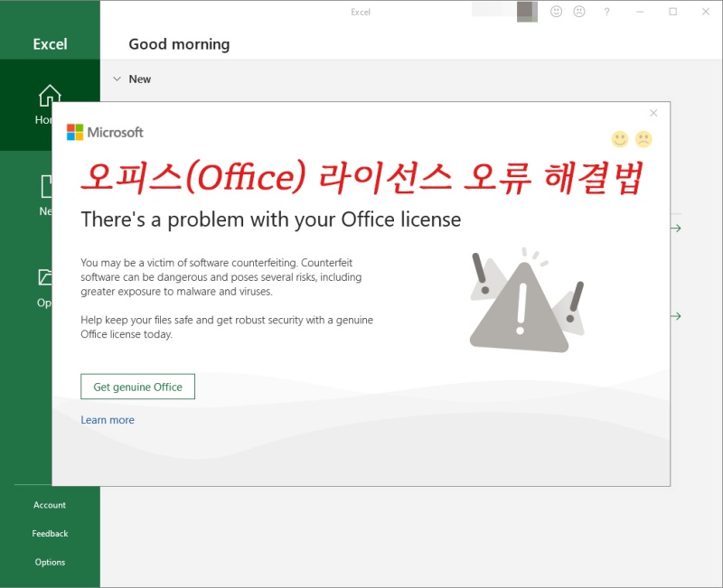Click Get genuine Office button
Screen dimensions: 723x588
click(x=138, y=387)
